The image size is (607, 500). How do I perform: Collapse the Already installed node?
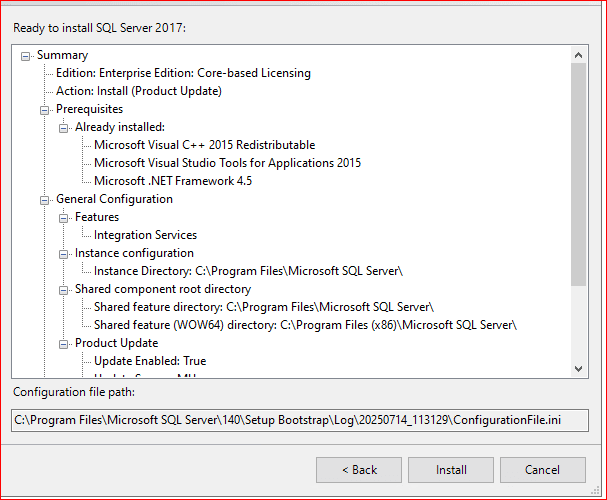(x=64, y=128)
